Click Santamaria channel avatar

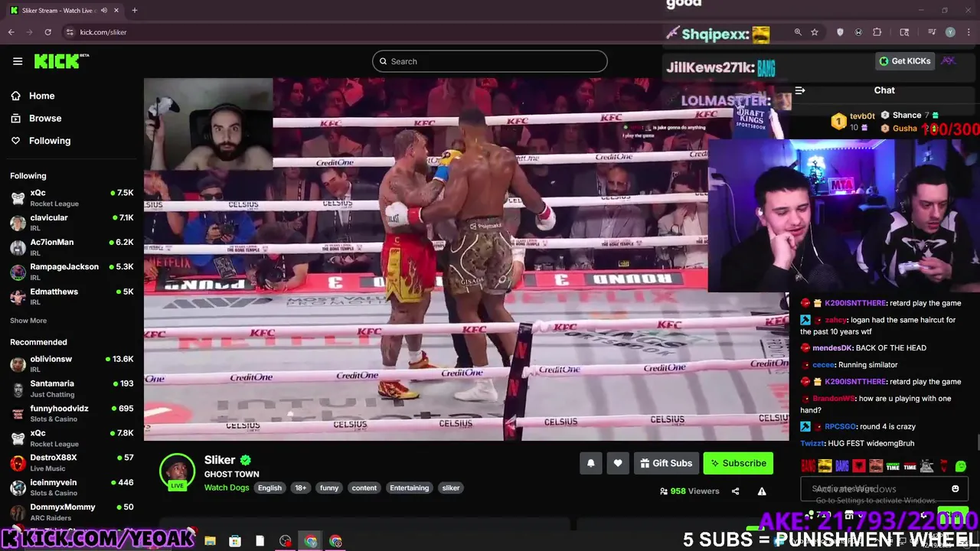[x=18, y=389]
